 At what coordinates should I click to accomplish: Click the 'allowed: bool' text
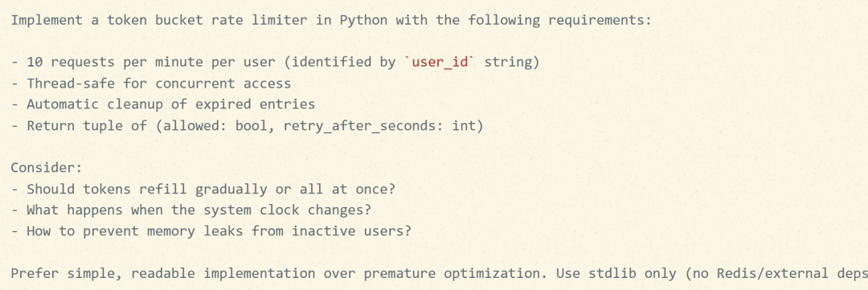[x=215, y=125]
